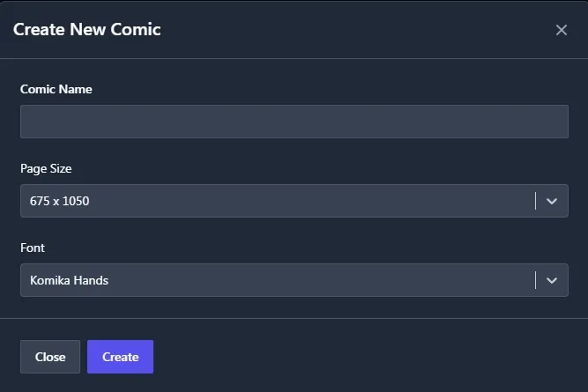588x392 pixels.
Task: Click the Page Size chevron arrow
Action: [x=552, y=201]
